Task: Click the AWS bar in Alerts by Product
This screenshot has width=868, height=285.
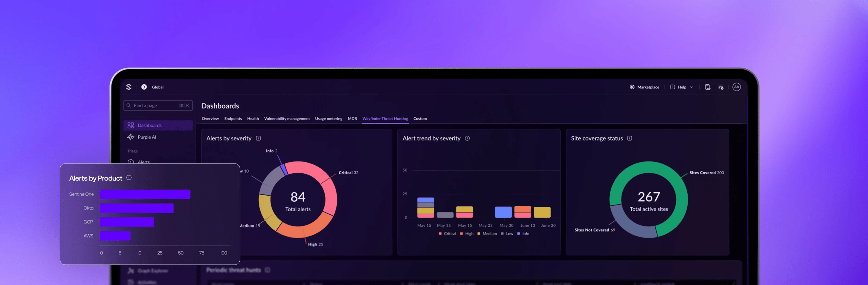Action: pyautogui.click(x=115, y=236)
